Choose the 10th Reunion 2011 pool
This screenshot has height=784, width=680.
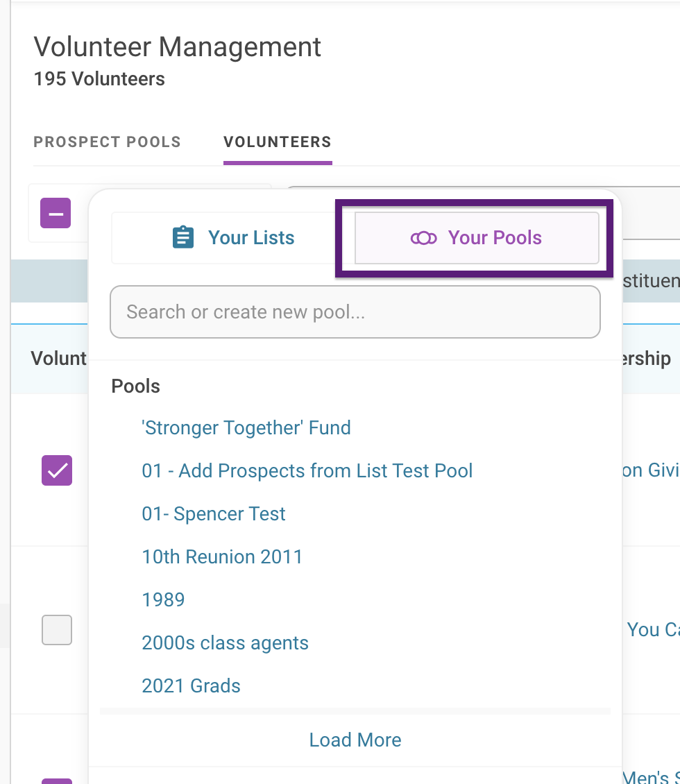(x=222, y=557)
